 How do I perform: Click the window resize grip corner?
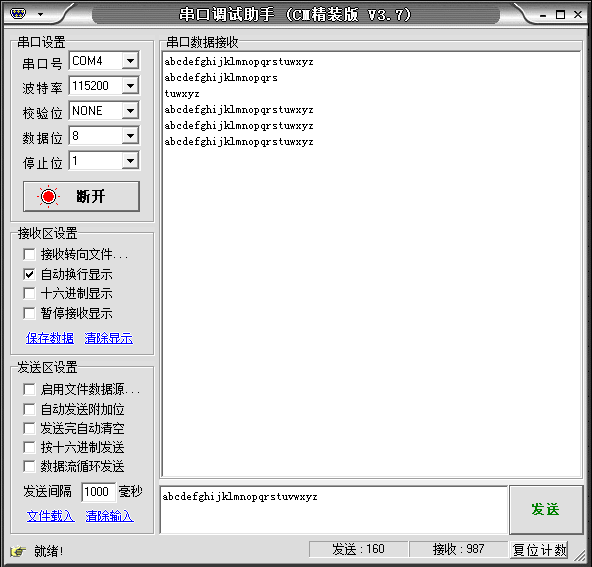(x=580, y=555)
